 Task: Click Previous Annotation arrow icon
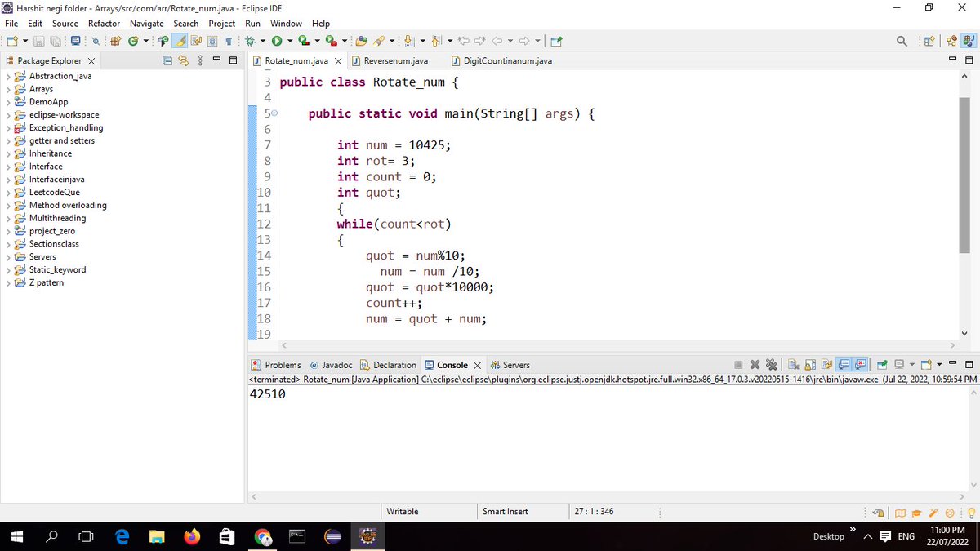435,41
